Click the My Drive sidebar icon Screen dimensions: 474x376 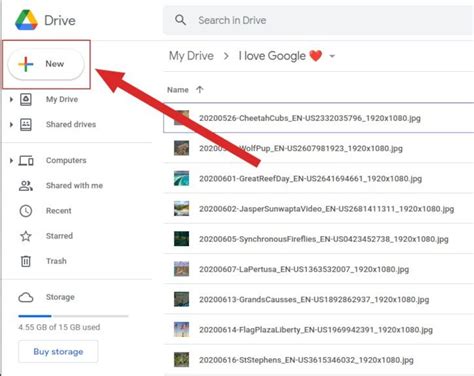coord(26,99)
